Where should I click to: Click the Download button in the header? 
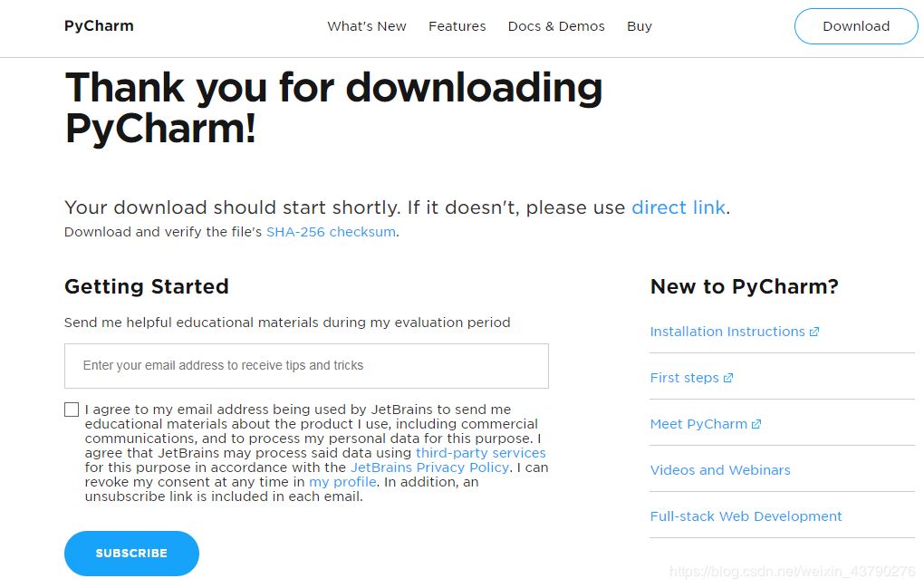point(856,26)
